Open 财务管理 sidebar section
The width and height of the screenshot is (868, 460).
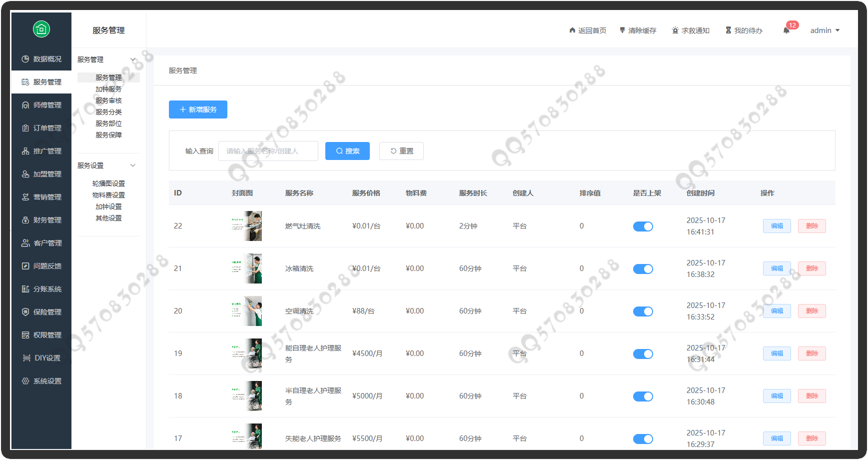point(41,220)
